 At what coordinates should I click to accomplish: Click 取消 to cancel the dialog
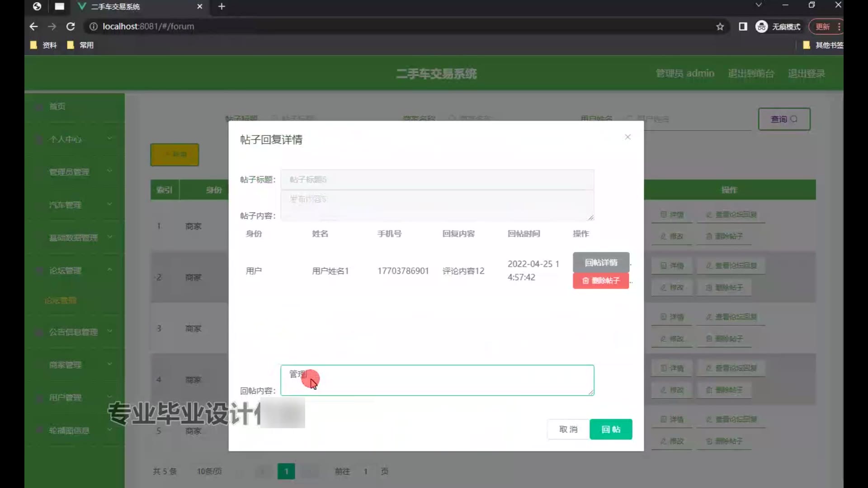[568, 429]
